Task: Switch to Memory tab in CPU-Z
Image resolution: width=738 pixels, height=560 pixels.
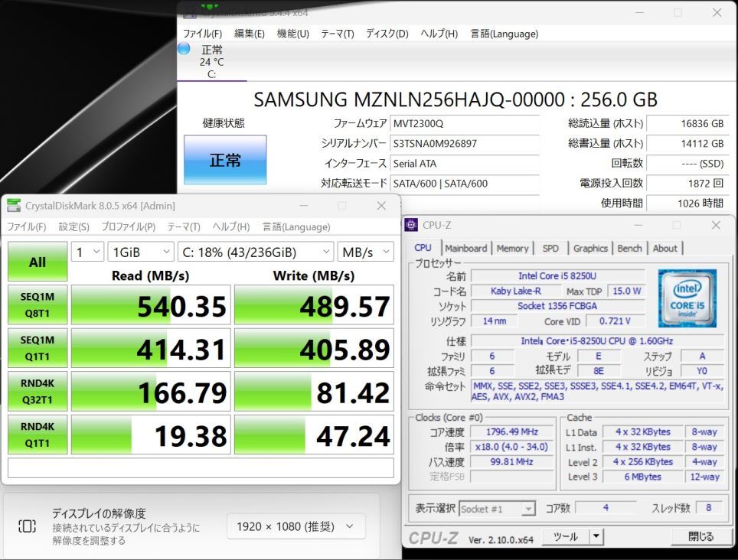Action: tap(513, 249)
